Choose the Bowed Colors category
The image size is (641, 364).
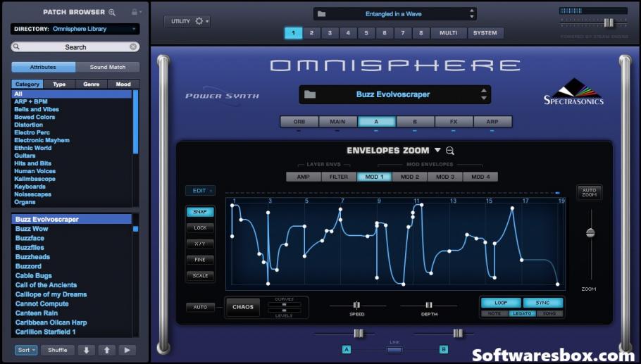35,117
